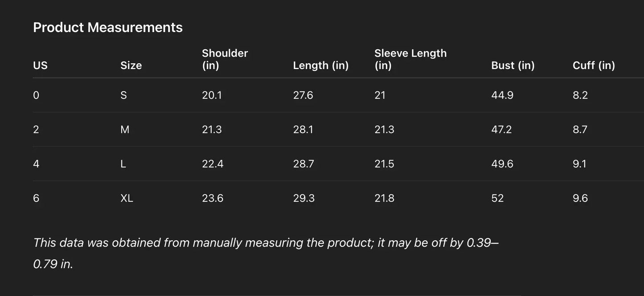644x296 pixels.
Task: Select the size S cell
Action: [x=123, y=95]
